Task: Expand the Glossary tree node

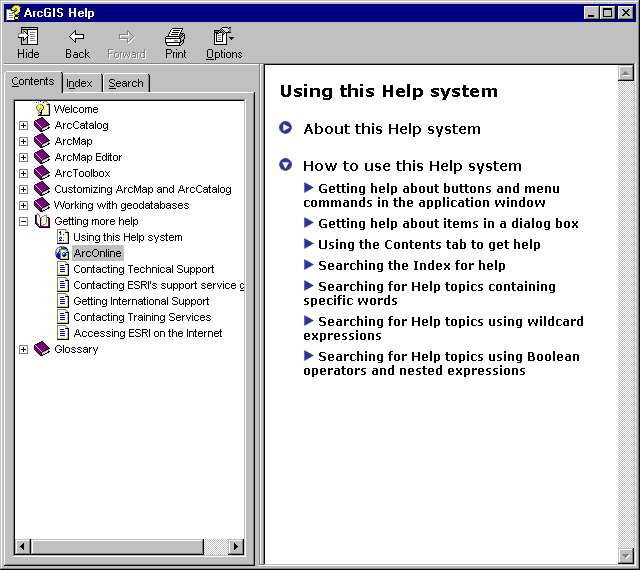Action: coord(24,350)
